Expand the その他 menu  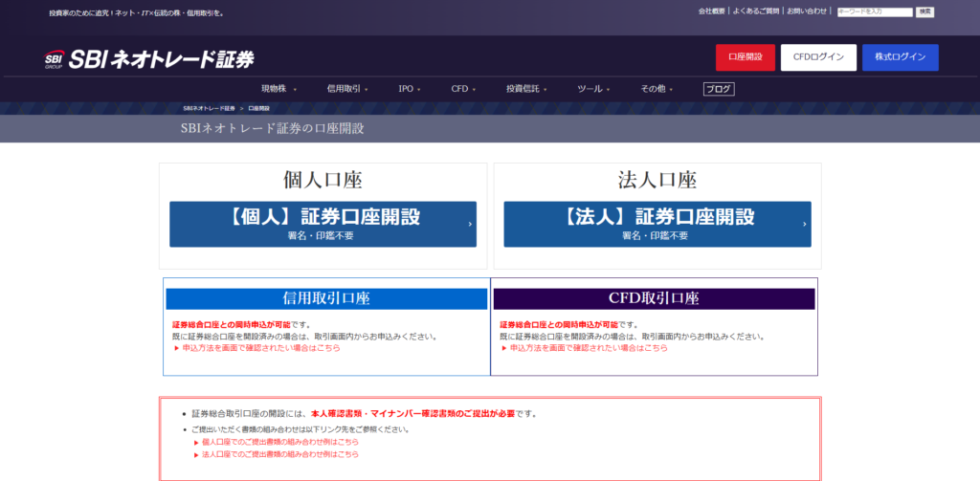pos(657,89)
